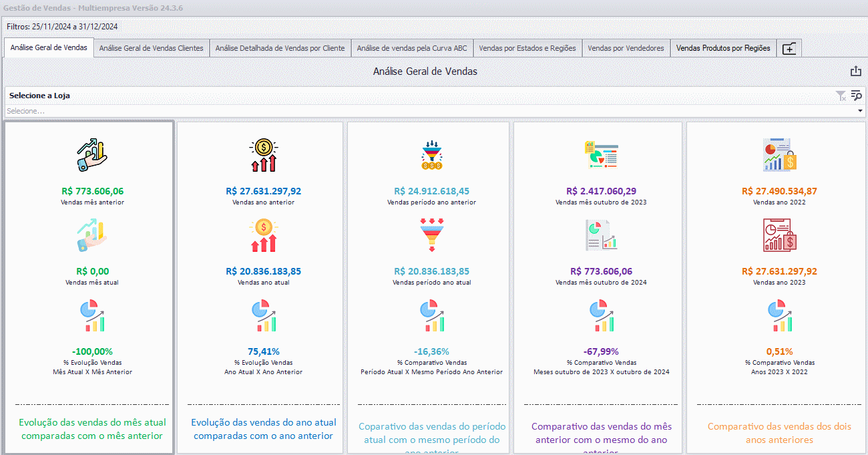Clear the Selecione a Loja filter icon
The image size is (868, 455).
[x=841, y=96]
